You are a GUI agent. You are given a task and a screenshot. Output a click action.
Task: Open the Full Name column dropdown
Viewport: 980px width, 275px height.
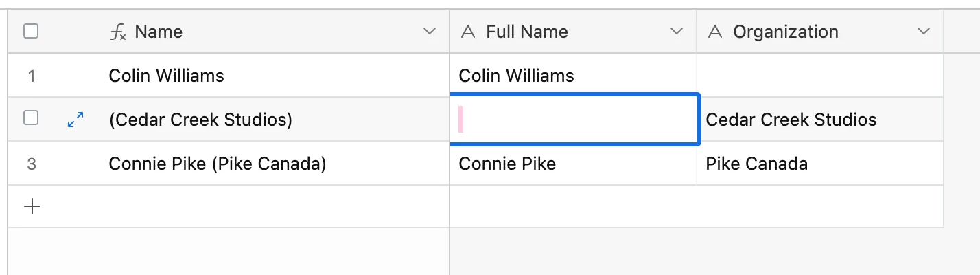tap(677, 32)
